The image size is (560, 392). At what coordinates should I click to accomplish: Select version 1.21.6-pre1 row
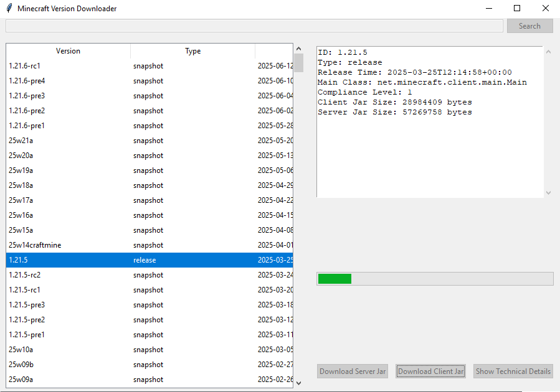pos(149,126)
